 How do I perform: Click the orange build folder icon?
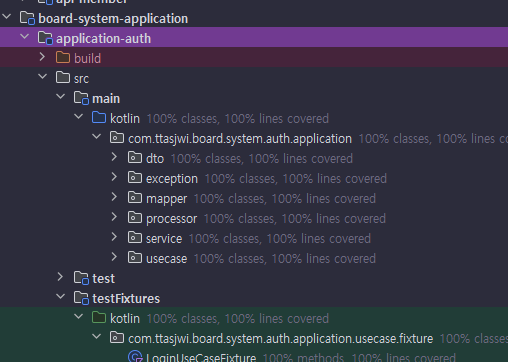click(63, 58)
